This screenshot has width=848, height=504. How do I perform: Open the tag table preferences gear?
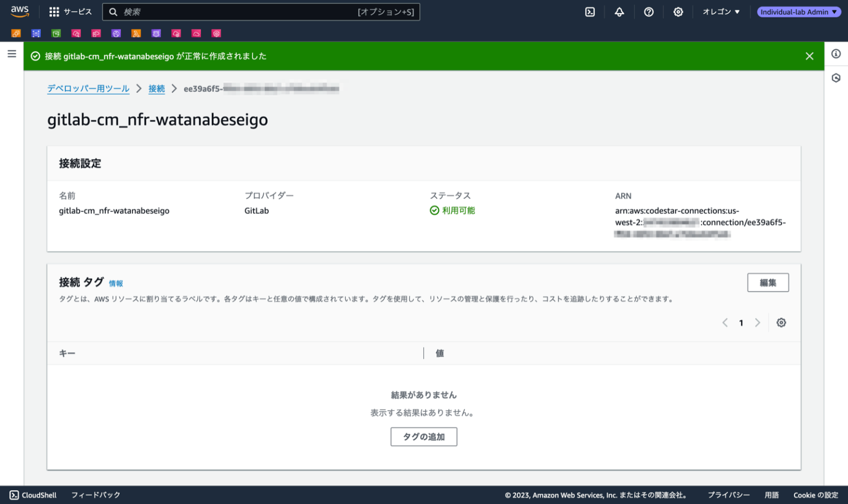(x=781, y=322)
